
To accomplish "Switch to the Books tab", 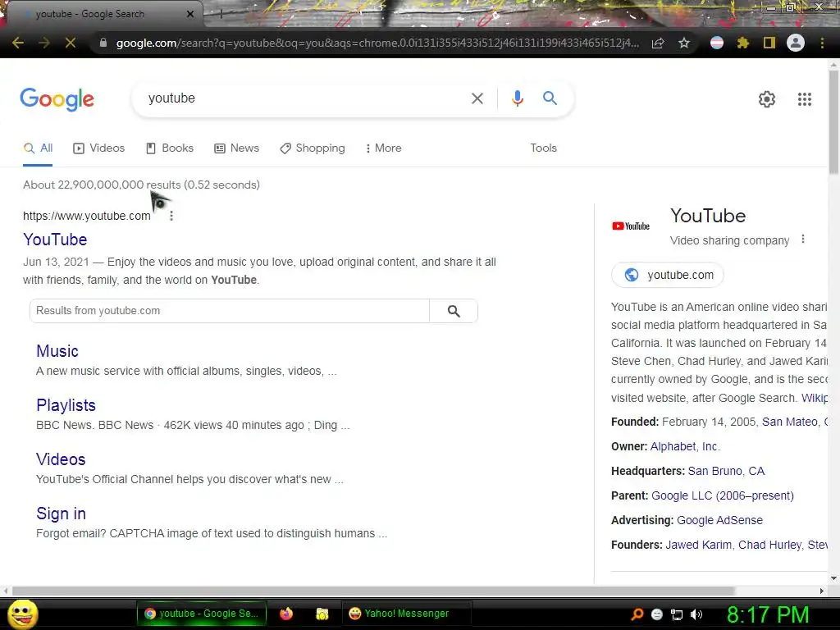I will (170, 148).
